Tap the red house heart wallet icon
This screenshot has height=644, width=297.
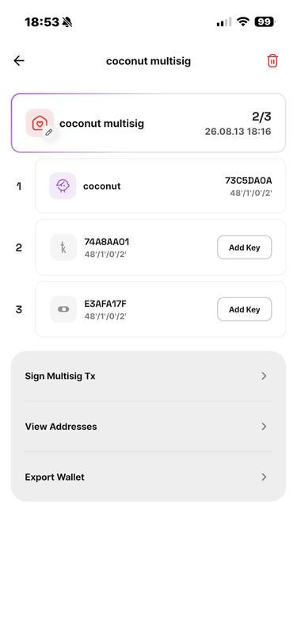point(40,122)
